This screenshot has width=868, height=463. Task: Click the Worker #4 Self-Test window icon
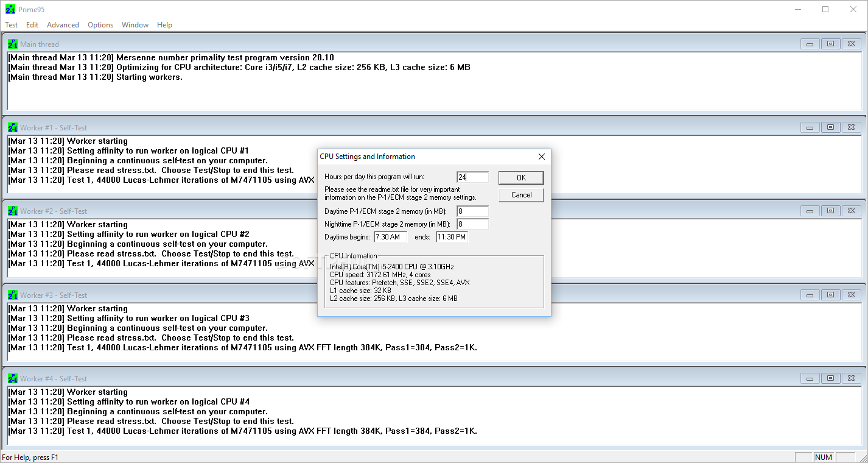click(x=13, y=378)
